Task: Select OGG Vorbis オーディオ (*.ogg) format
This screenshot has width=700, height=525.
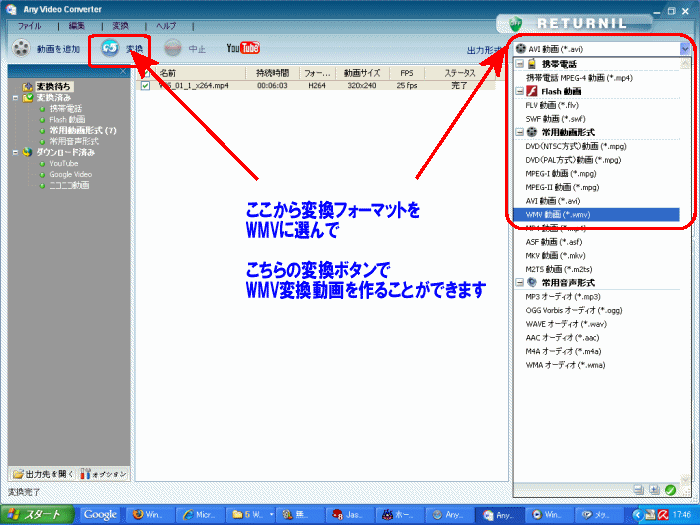Action: (x=574, y=310)
